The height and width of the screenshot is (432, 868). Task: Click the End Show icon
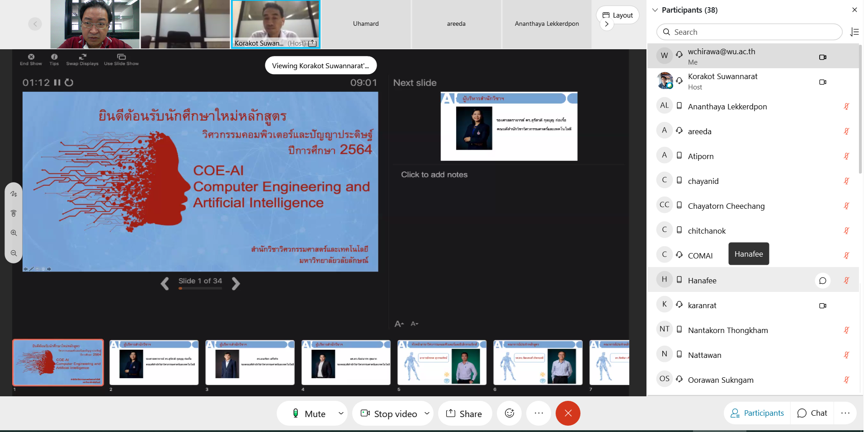31,57
